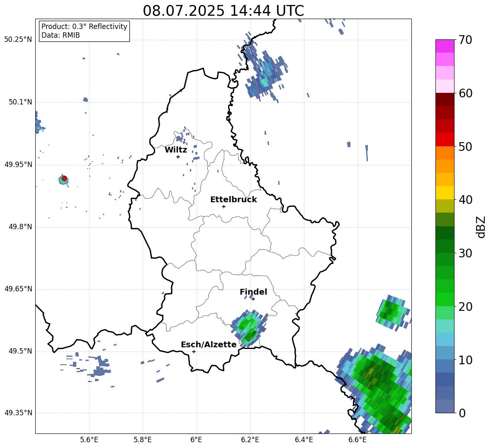Click the 5.6°E longitude label
Screen dimensions: 491x448
click(89, 440)
